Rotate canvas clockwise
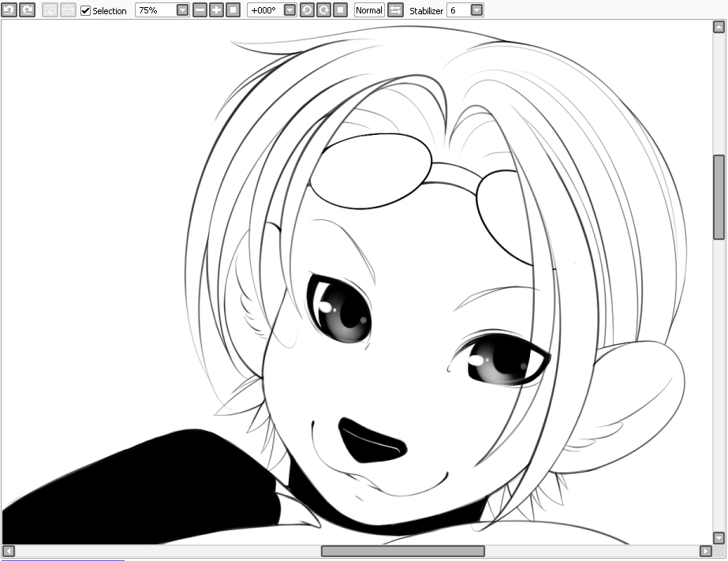The height and width of the screenshot is (561, 728). (x=323, y=10)
